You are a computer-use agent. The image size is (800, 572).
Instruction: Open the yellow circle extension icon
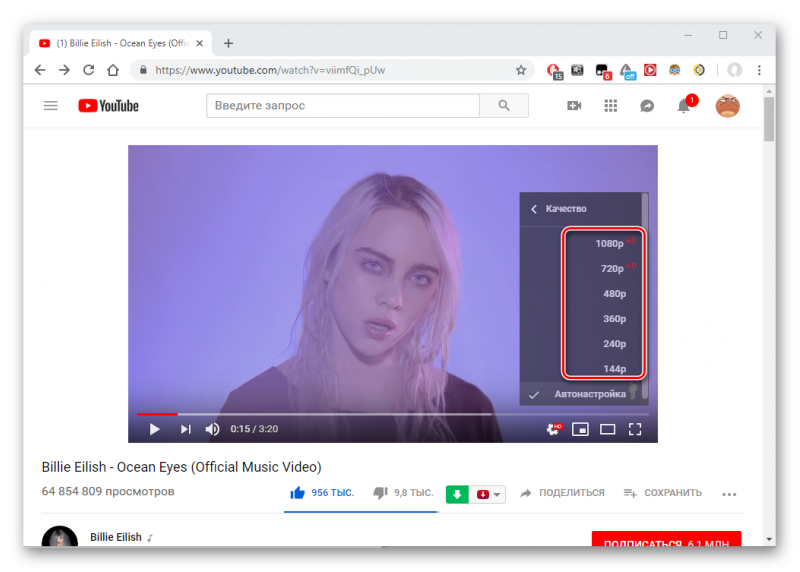tap(699, 70)
